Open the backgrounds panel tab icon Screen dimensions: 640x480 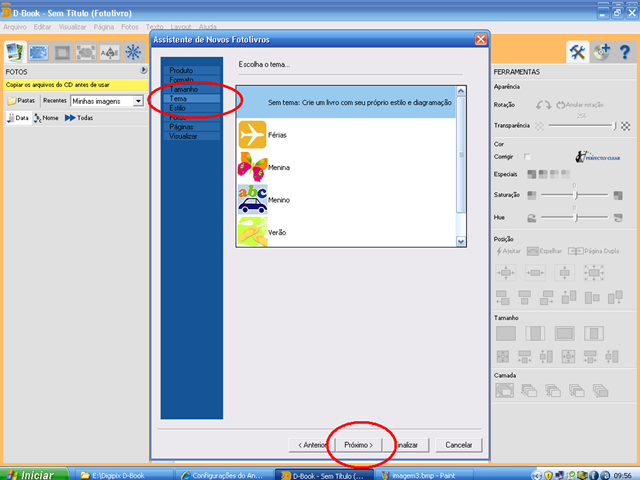[x=39, y=52]
